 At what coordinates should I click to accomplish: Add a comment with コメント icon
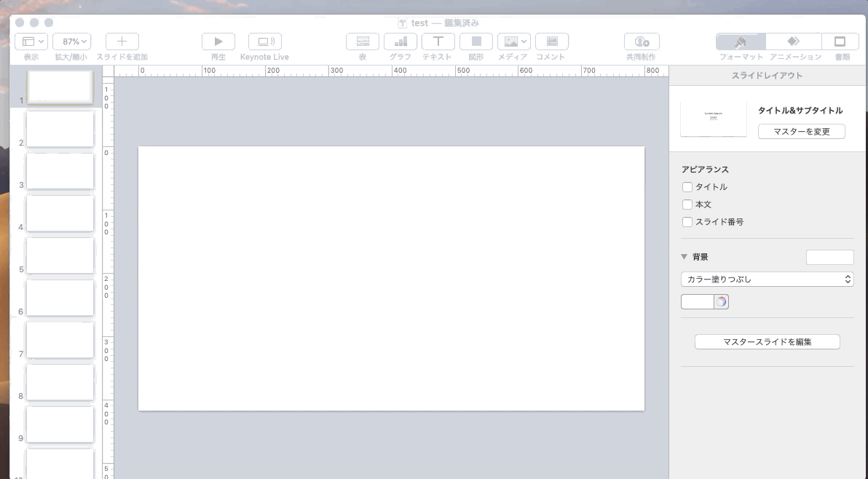[551, 41]
